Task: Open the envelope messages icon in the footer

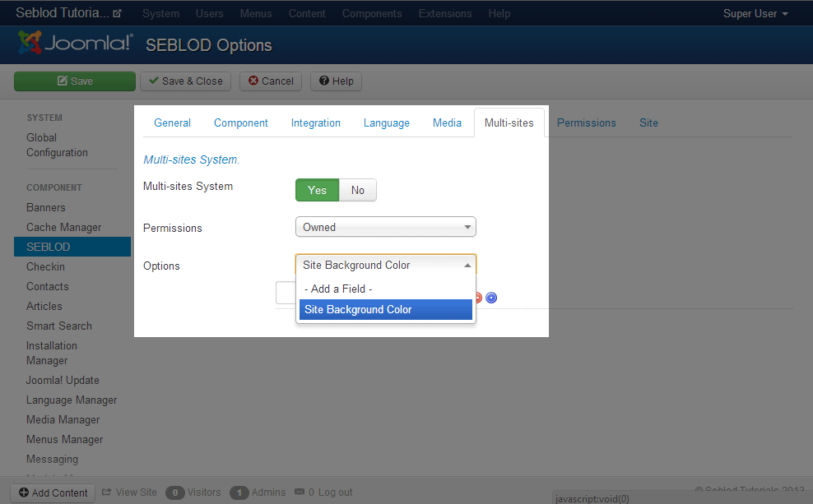Action: pyautogui.click(x=300, y=492)
